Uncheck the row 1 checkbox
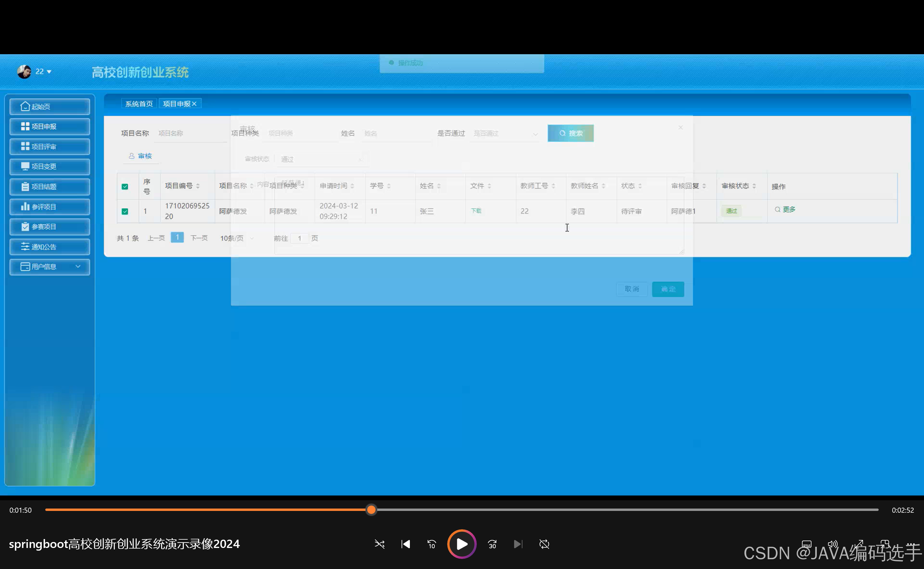 [x=125, y=211]
